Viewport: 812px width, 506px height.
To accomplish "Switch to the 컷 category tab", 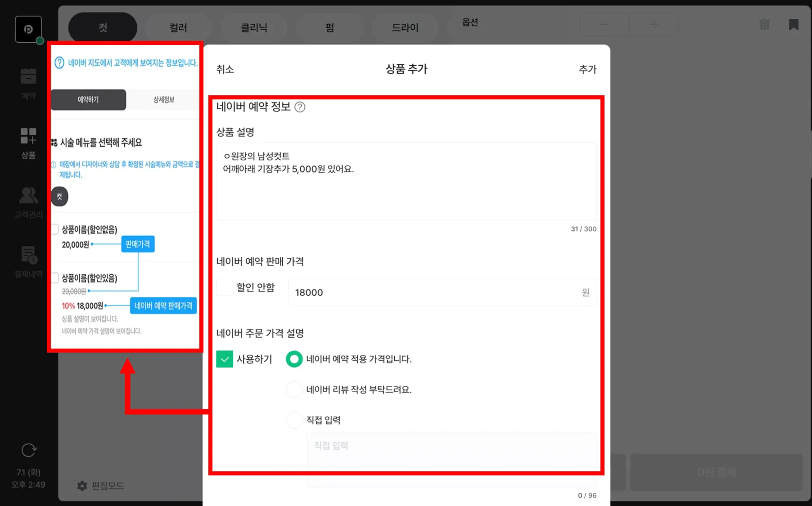I will [103, 28].
